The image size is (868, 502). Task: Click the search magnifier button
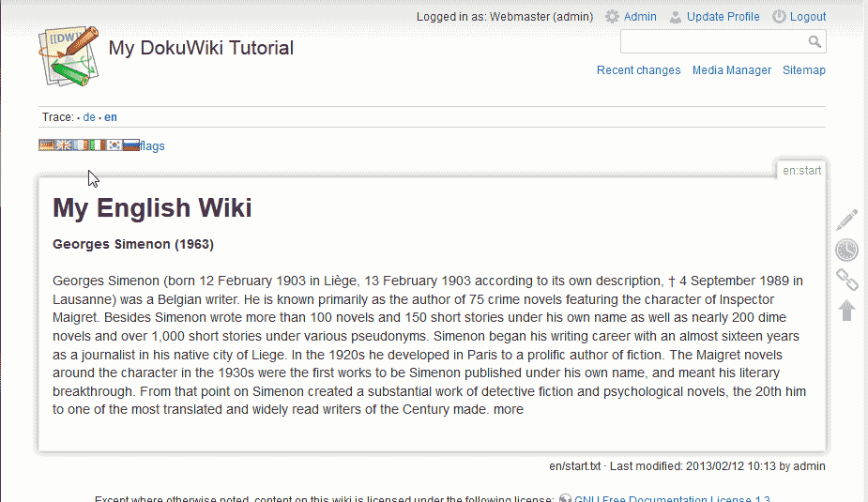click(x=815, y=41)
